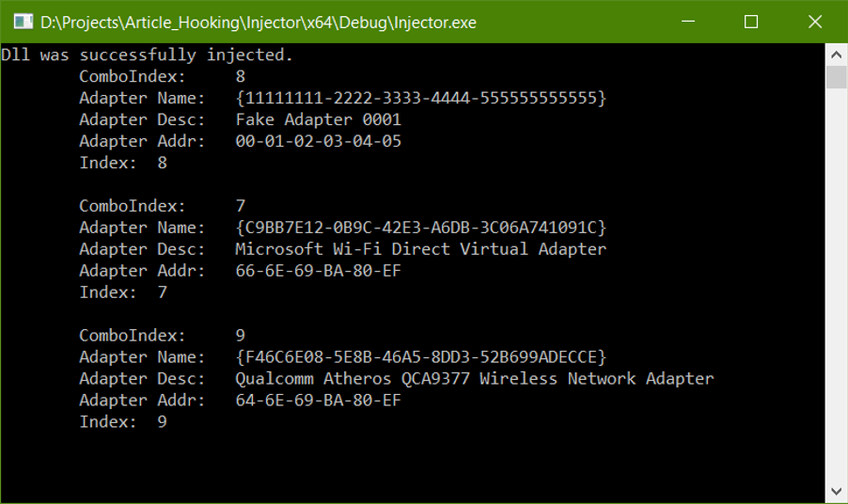This screenshot has height=504, width=848.
Task: Click the 66-6E-69-BA-80-EF adapter address
Action: click(x=319, y=271)
